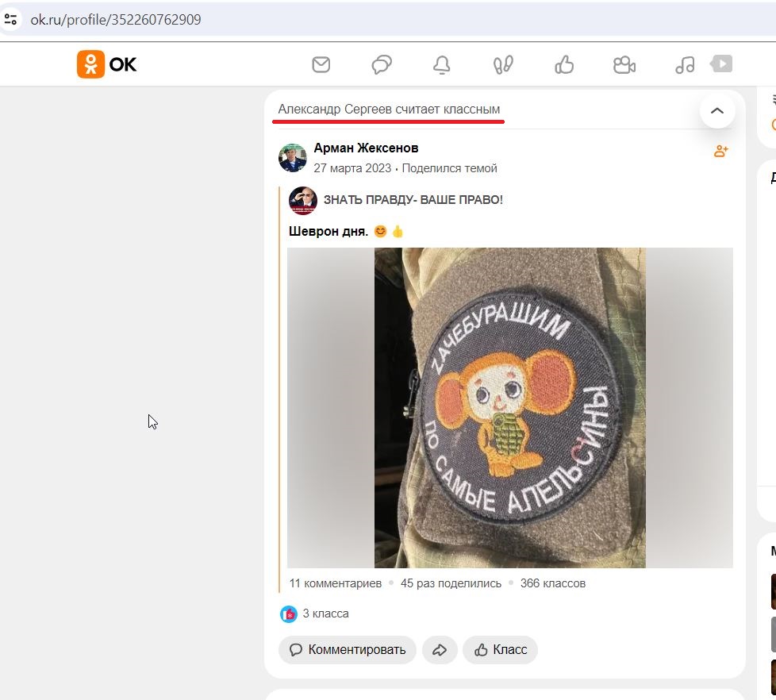Click the Шеврон дня. post text
This screenshot has width=776, height=700.
pyautogui.click(x=328, y=232)
